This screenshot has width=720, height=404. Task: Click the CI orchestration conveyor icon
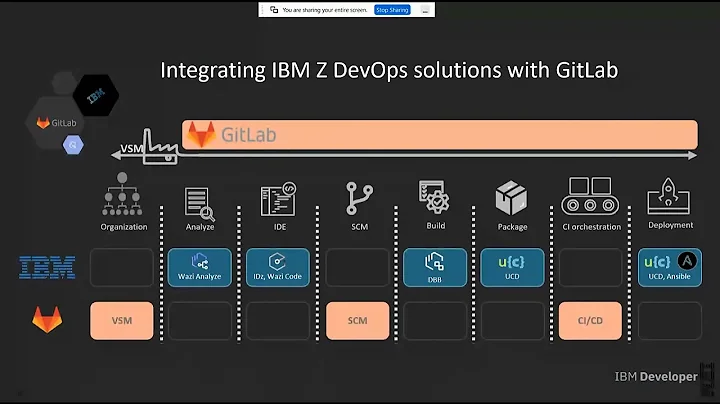[590, 196]
